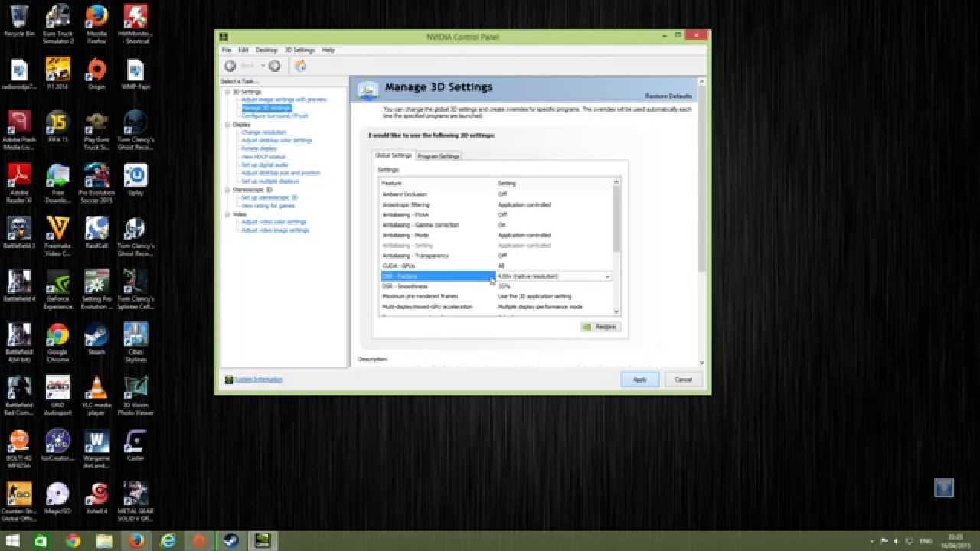The image size is (980, 551).
Task: Select Set up multiple displays task
Action: point(270,181)
